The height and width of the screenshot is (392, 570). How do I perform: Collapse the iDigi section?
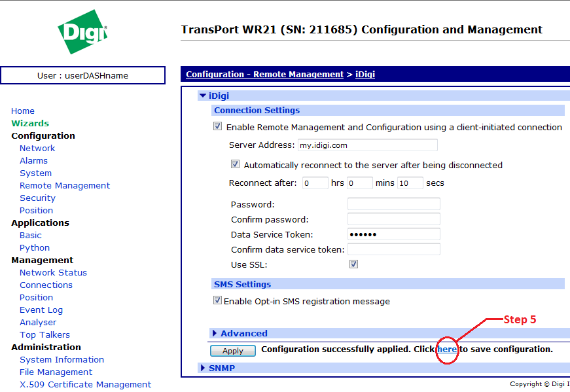click(203, 96)
